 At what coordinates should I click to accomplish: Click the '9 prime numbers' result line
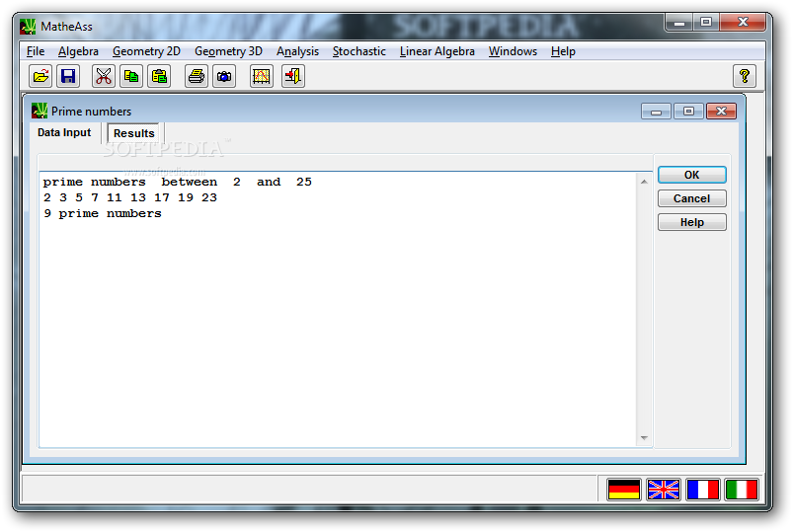point(102,213)
